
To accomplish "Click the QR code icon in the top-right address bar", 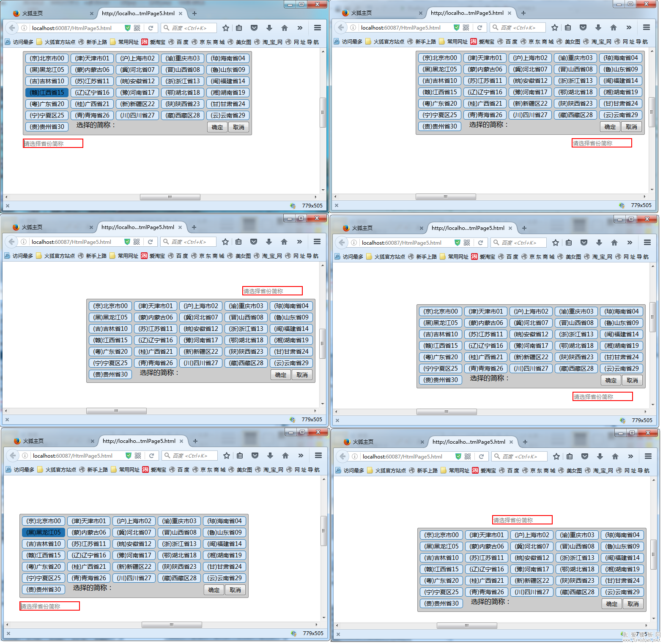I will click(466, 27).
